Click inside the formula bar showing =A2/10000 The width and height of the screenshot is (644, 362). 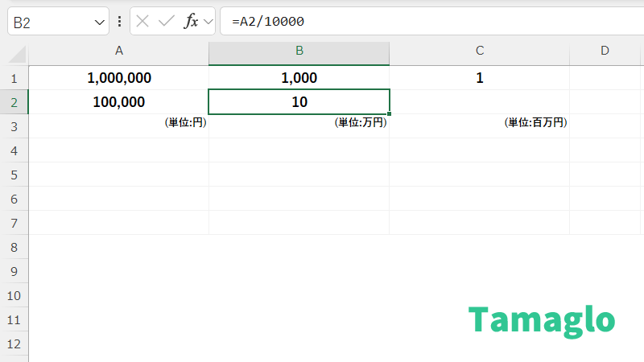click(427, 22)
